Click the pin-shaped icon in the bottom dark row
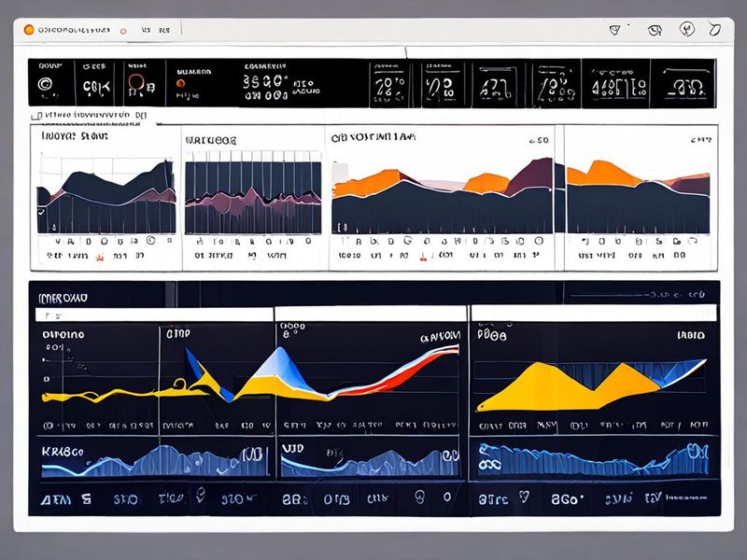Viewport: 747px width, 560px height. tap(201, 496)
